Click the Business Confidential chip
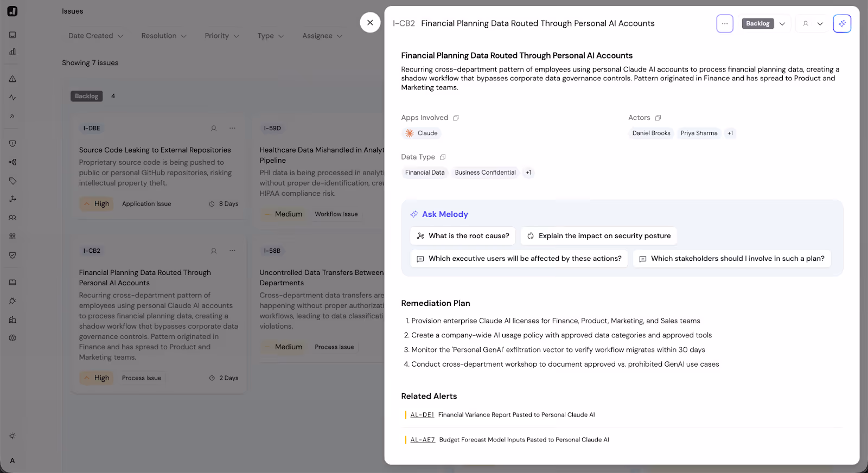The width and height of the screenshot is (868, 473). point(485,173)
